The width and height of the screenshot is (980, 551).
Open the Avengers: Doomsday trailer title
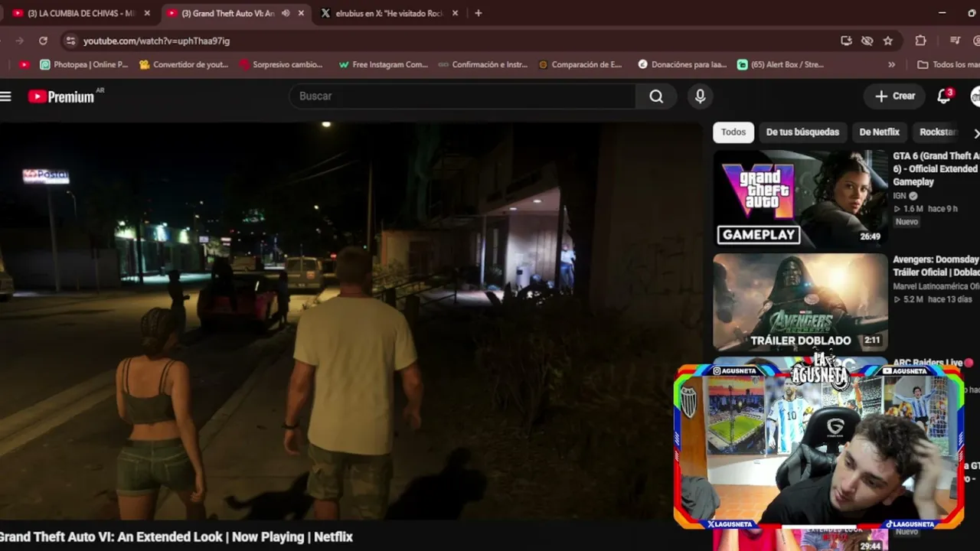point(936,266)
